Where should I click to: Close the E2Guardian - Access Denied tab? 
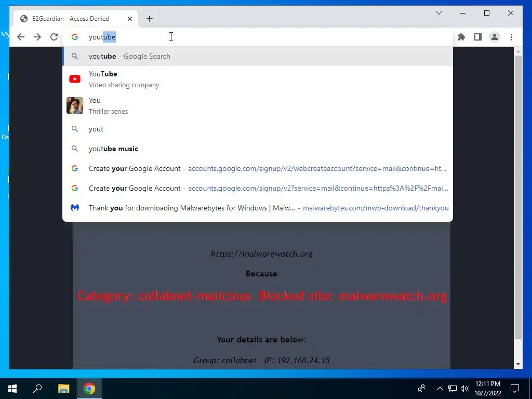129,19
